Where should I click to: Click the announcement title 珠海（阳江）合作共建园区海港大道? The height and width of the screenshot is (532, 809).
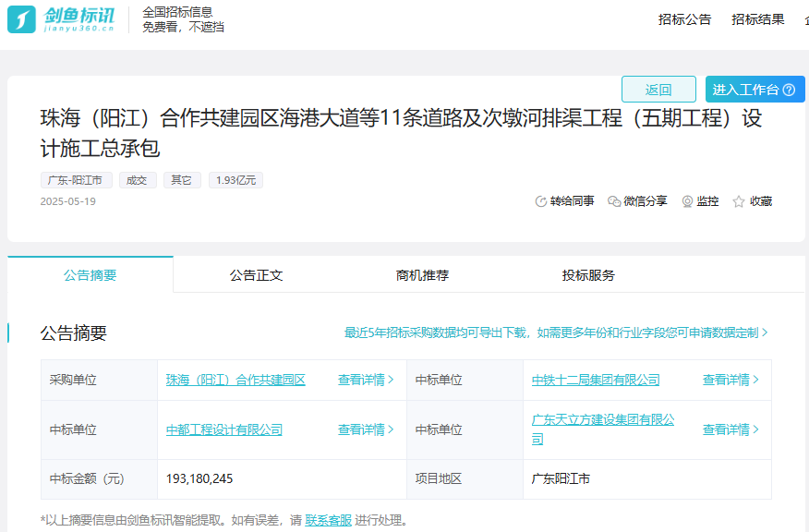click(401, 133)
